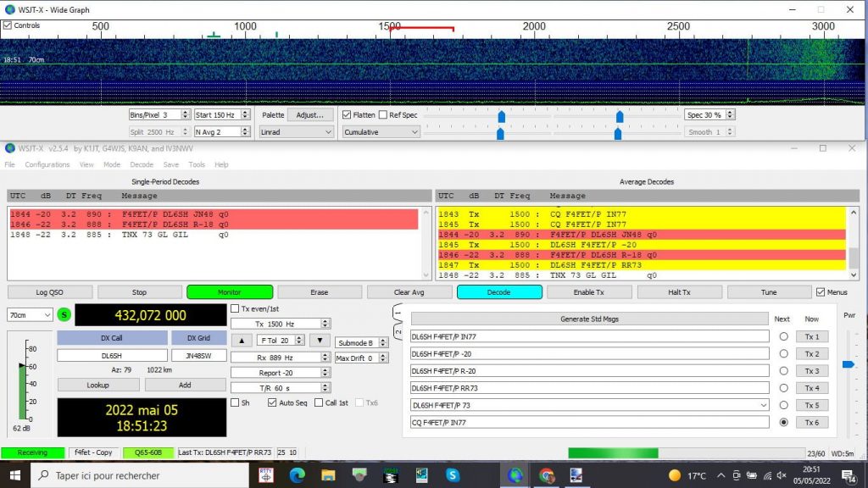The image size is (868, 488).
Task: Click the Tune button
Action: click(x=769, y=292)
